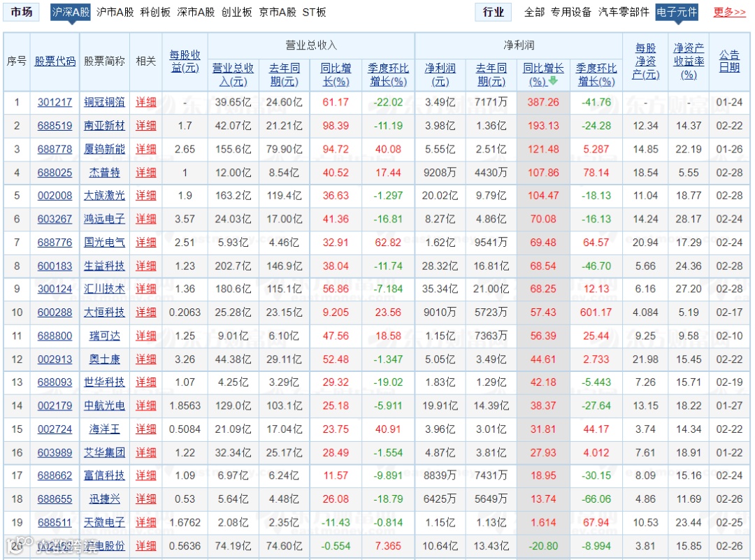This screenshot has width=755, height=560.
Task: Open 详细 link for 沪电股份
Action: [146, 546]
